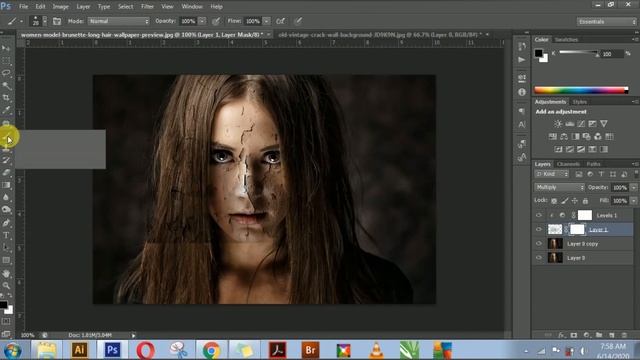The image size is (640, 360).
Task: Open the layer Opacity dropdown arrow
Action: pos(633,187)
